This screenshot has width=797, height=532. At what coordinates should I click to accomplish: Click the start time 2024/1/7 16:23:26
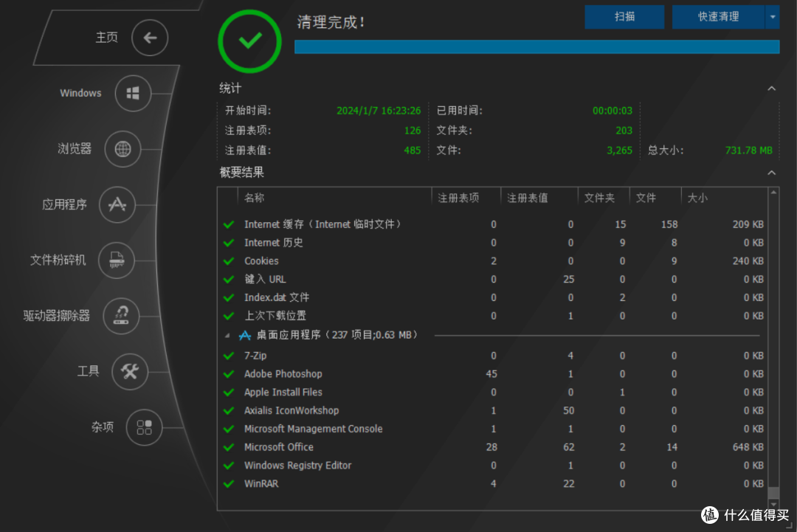[x=379, y=111]
